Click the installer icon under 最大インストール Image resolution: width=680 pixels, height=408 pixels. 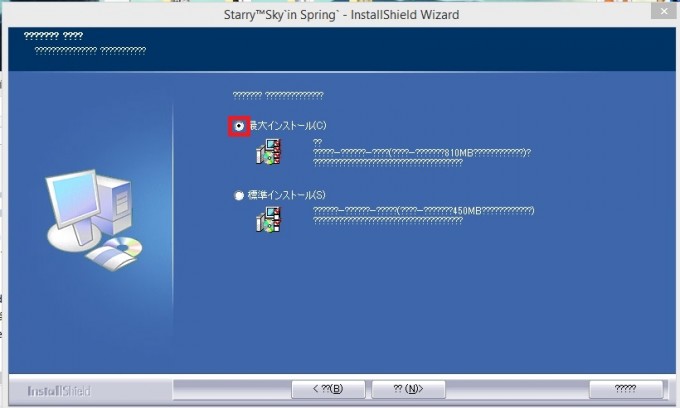click(x=269, y=152)
